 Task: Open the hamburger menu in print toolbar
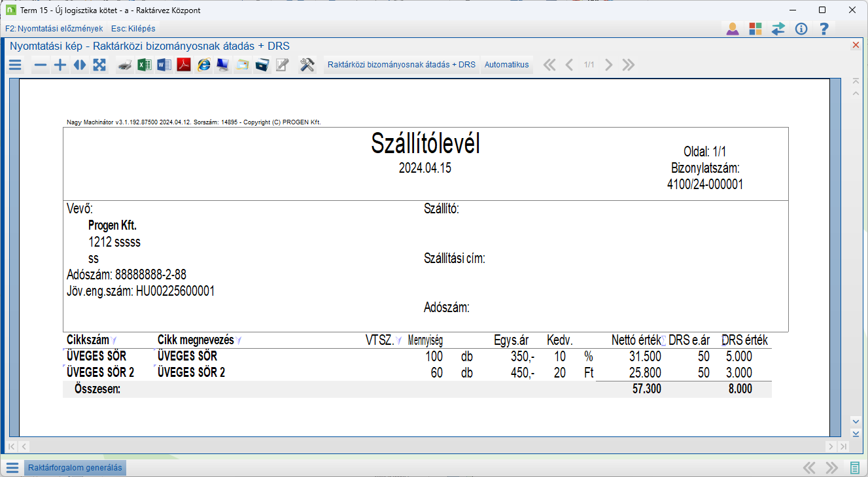tap(15, 65)
